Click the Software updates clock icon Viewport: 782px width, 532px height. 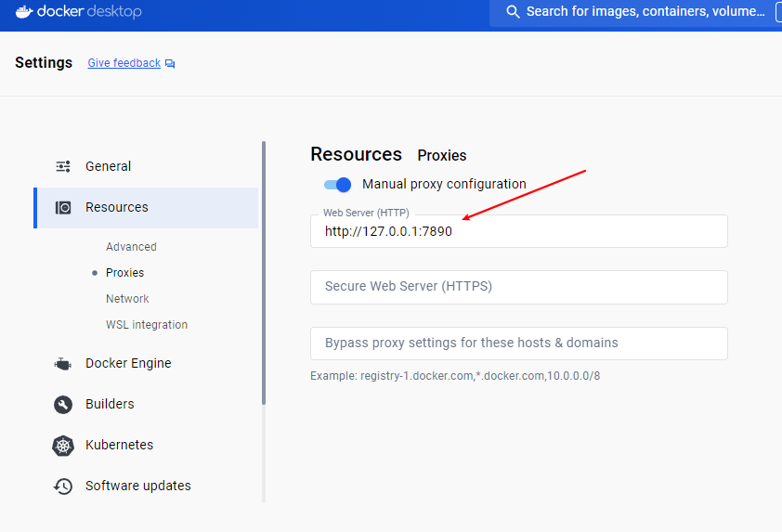[x=63, y=487]
